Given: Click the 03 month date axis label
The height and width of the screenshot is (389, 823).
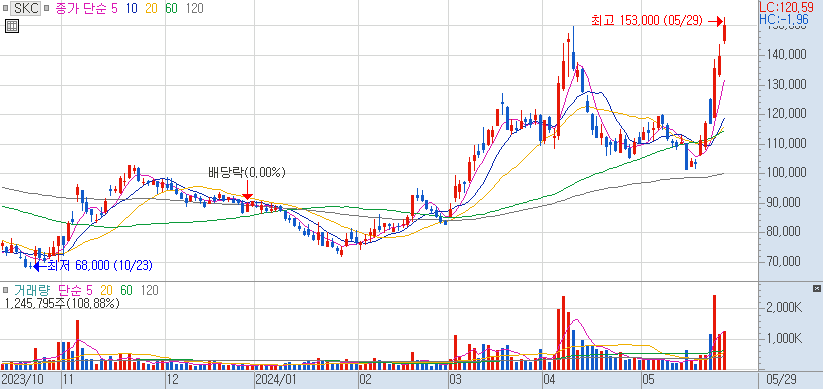Looking at the screenshot, I should 457,379.
